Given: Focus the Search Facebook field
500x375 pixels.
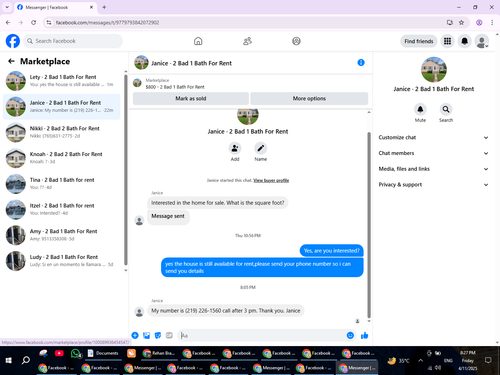Looking at the screenshot, I should tap(73, 41).
